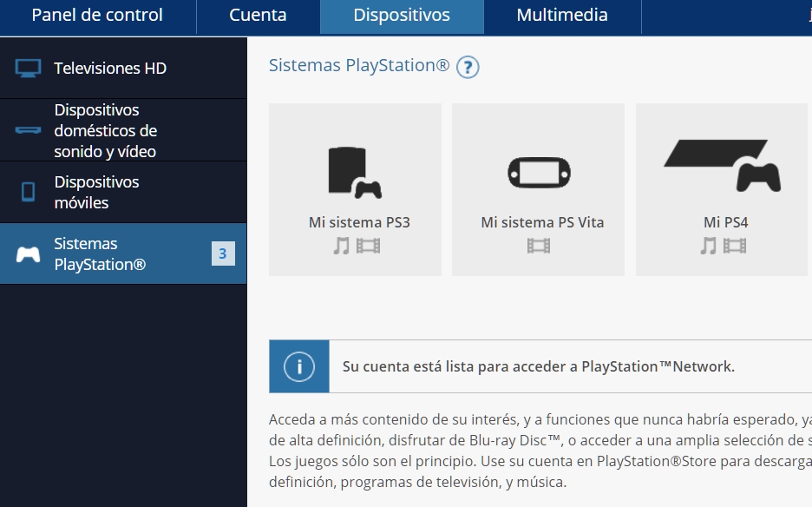Click the Mi sistema PS3 label

tap(359, 222)
